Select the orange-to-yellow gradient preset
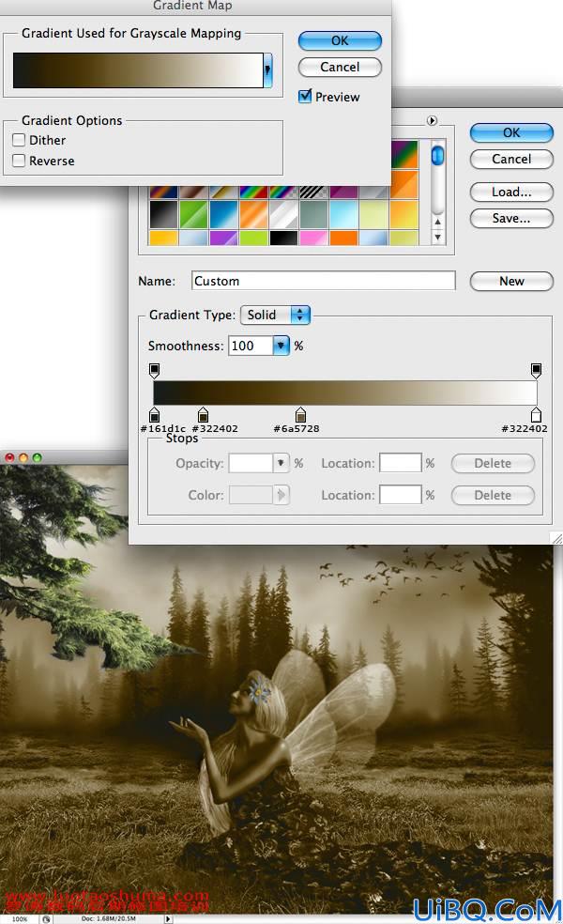 [404, 214]
